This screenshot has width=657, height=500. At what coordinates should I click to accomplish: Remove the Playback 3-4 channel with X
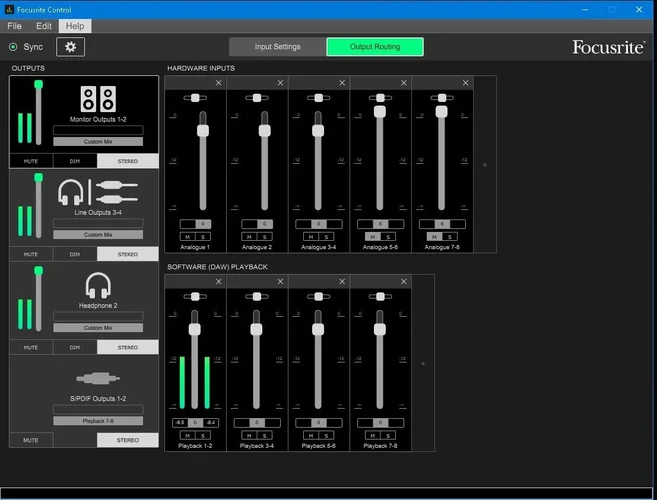point(280,282)
